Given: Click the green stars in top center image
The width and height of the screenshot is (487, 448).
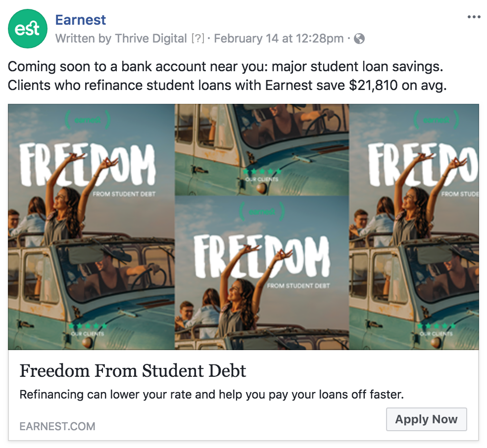Looking at the screenshot, I should coord(262,172).
